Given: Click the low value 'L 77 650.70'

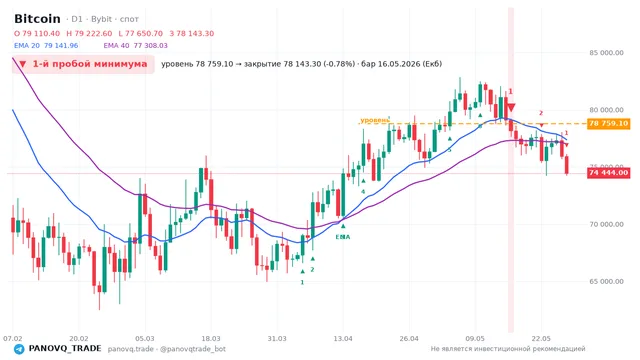Looking at the screenshot, I should (140, 33).
